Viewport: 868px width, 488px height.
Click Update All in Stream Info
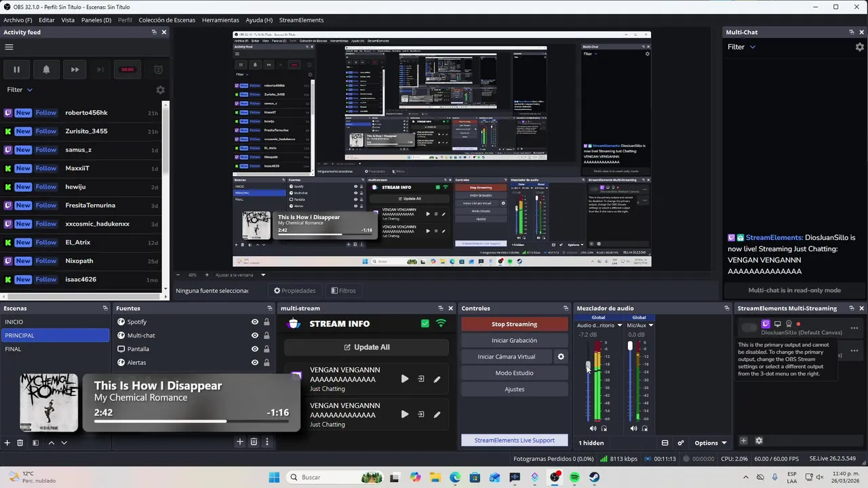[366, 347]
